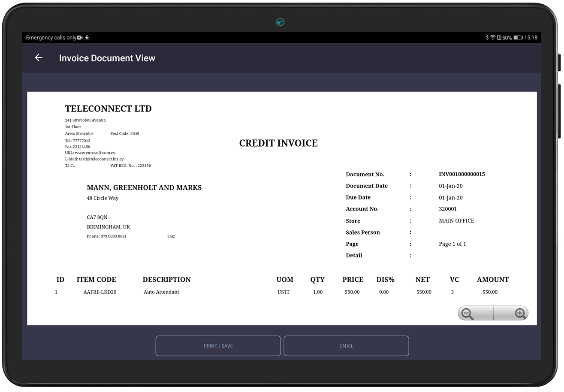The image size is (564, 392).
Task: Tap the Bluetooth icon in status bar
Action: coord(487,38)
